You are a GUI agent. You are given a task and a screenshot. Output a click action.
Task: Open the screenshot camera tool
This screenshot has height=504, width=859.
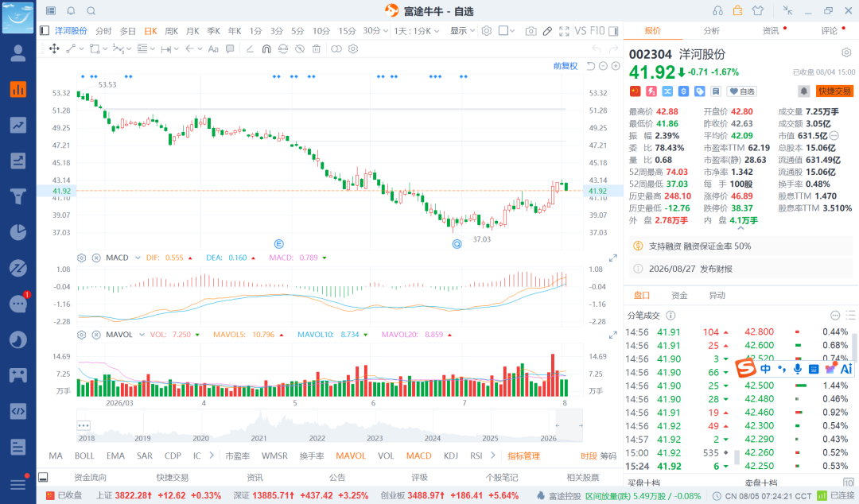[x=531, y=31]
